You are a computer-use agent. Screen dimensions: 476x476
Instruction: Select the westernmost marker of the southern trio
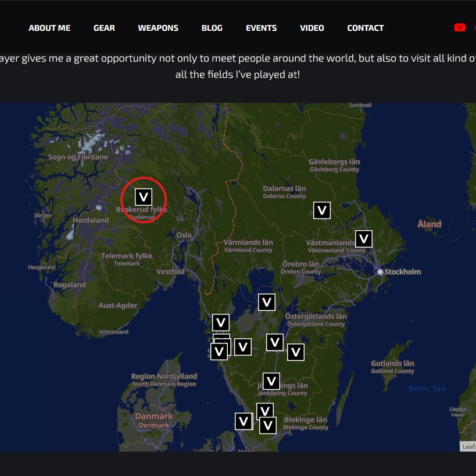click(244, 421)
